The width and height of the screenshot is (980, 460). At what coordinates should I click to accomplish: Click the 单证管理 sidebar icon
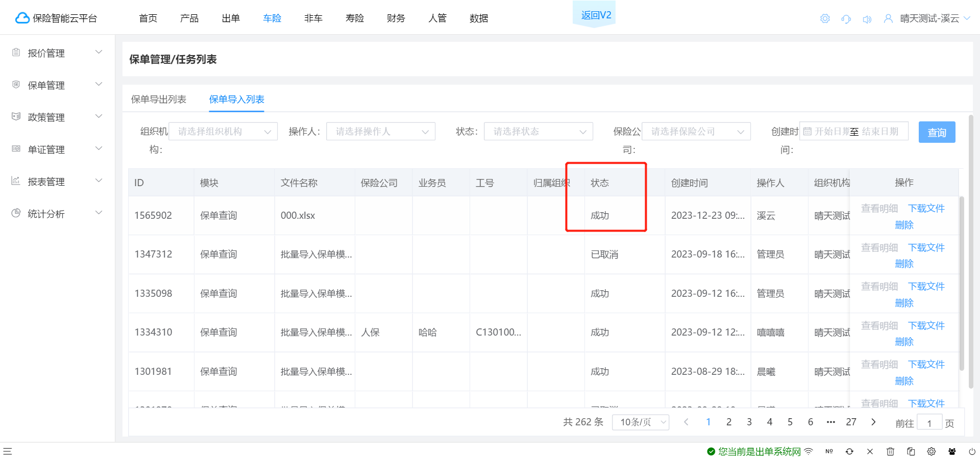pyautogui.click(x=16, y=149)
